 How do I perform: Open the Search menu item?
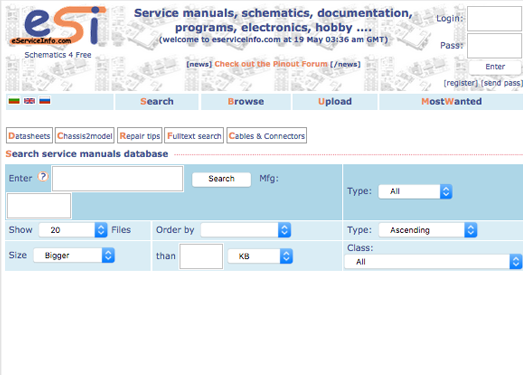tap(157, 101)
